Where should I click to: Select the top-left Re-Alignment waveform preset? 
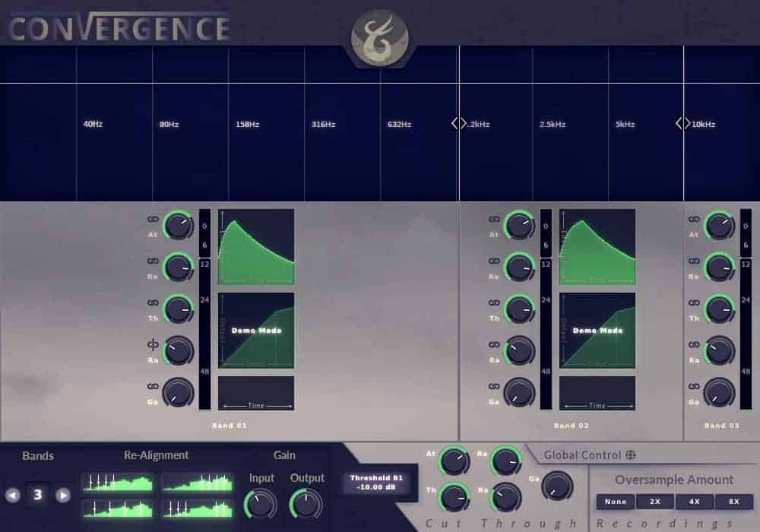[118, 482]
